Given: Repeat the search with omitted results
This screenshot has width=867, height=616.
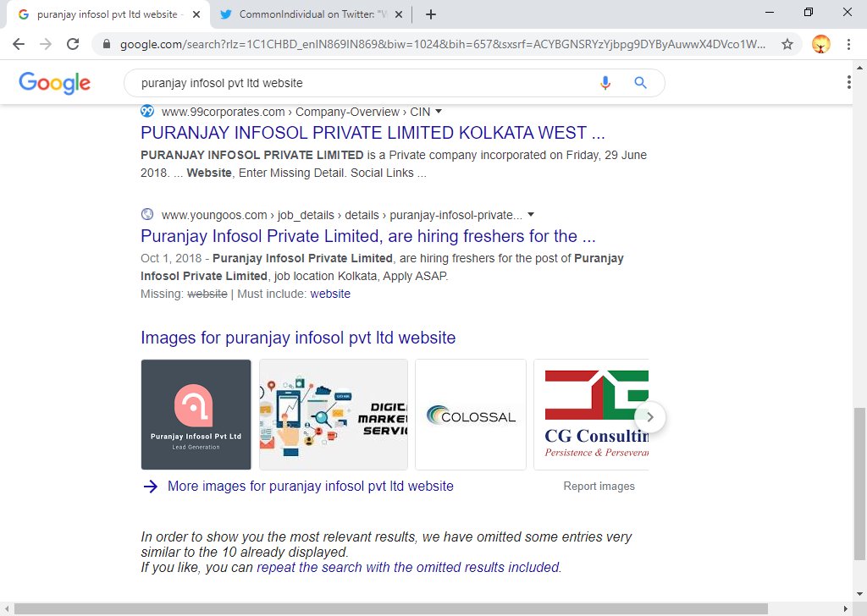Looking at the screenshot, I should [x=408, y=568].
